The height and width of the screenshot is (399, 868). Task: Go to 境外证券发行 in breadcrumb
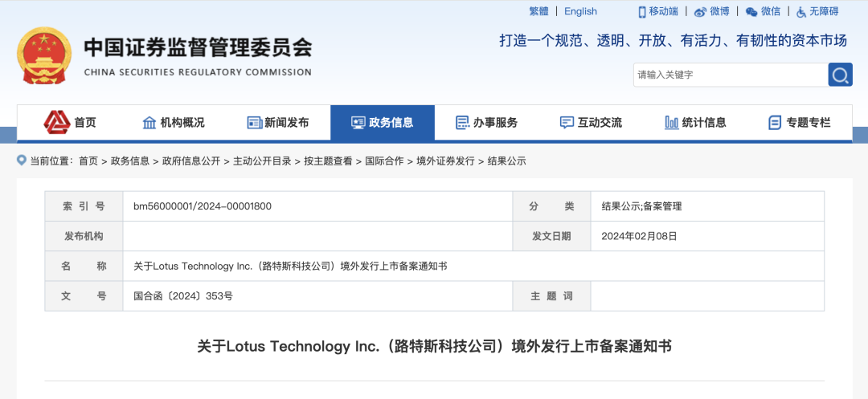tap(445, 161)
